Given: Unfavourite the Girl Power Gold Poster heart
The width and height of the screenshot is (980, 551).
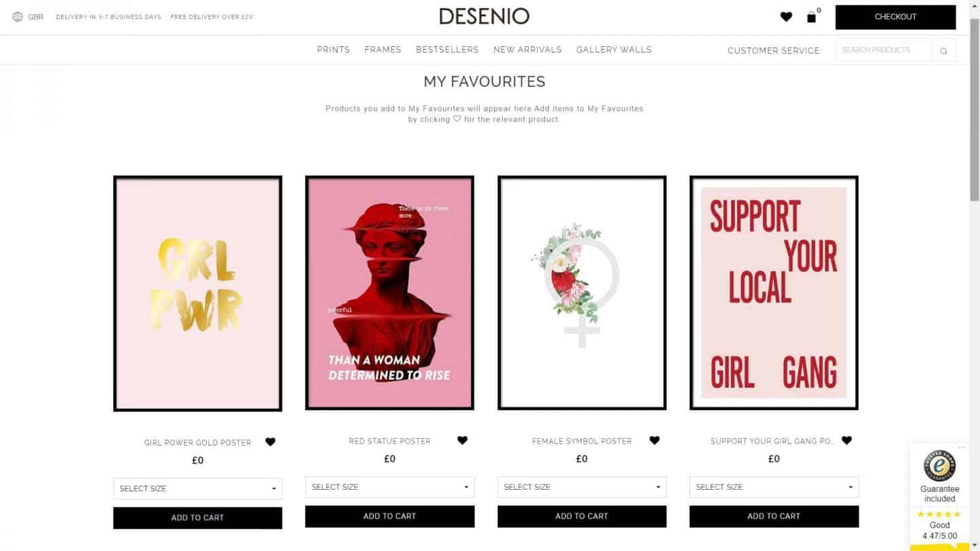Looking at the screenshot, I should click(270, 442).
